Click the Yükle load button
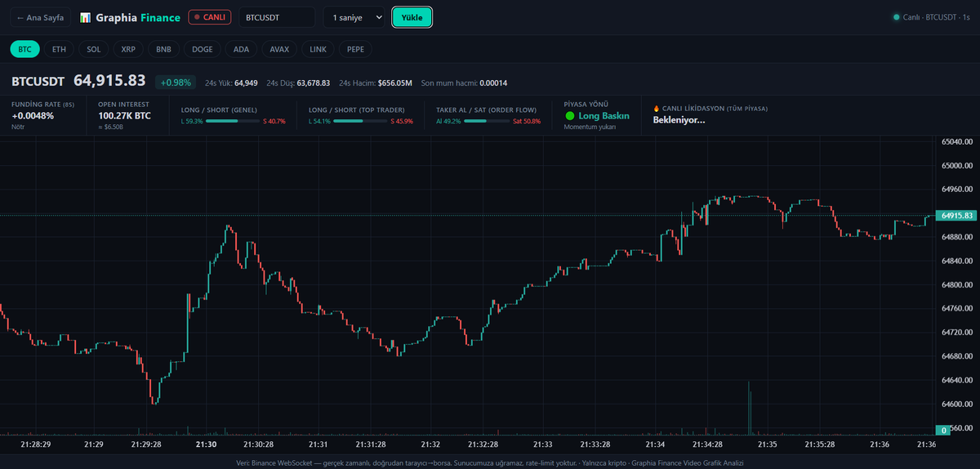980x469 pixels. pyautogui.click(x=412, y=17)
